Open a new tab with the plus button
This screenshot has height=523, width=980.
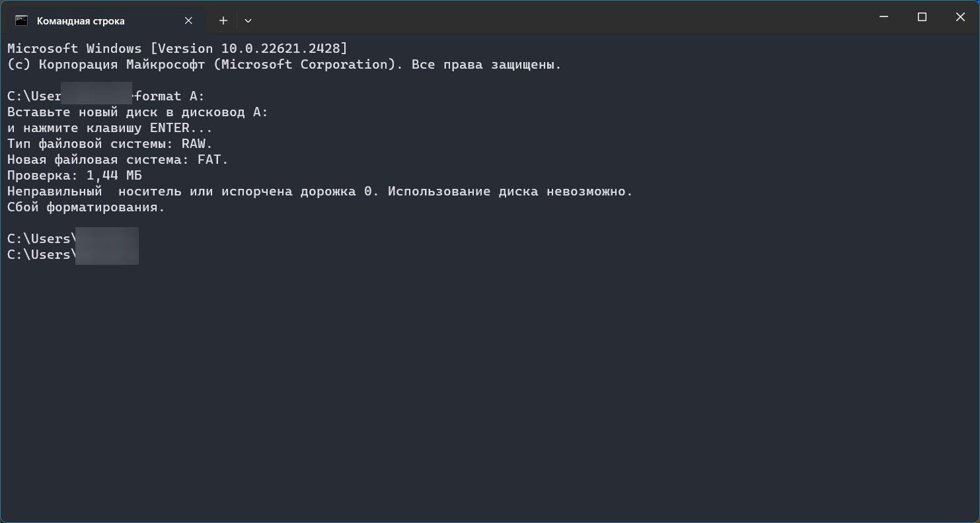coord(223,20)
